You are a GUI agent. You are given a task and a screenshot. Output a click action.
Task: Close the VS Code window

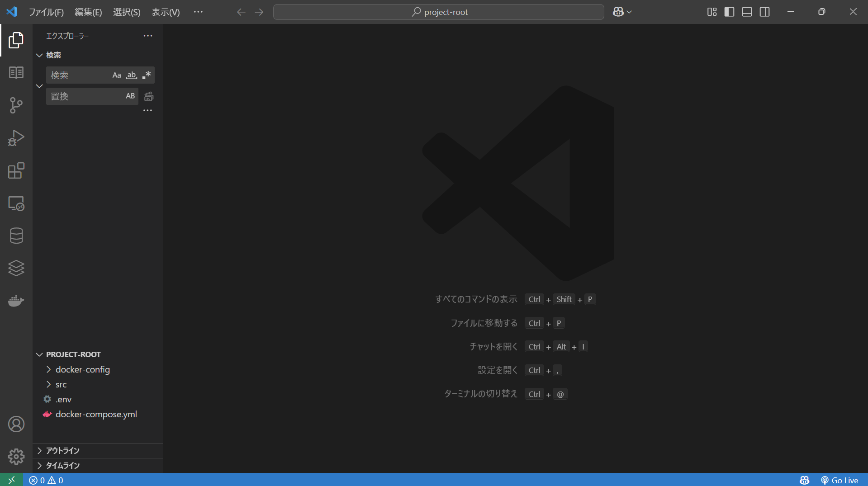[853, 12]
